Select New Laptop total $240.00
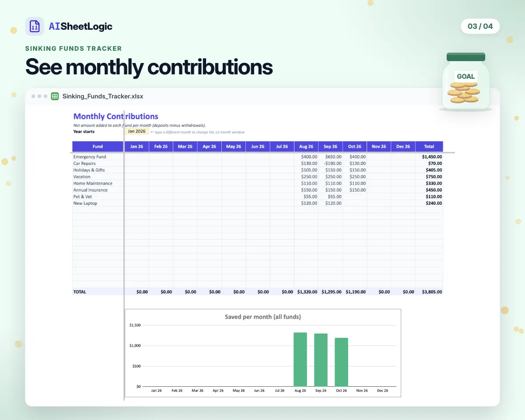 [429, 203]
